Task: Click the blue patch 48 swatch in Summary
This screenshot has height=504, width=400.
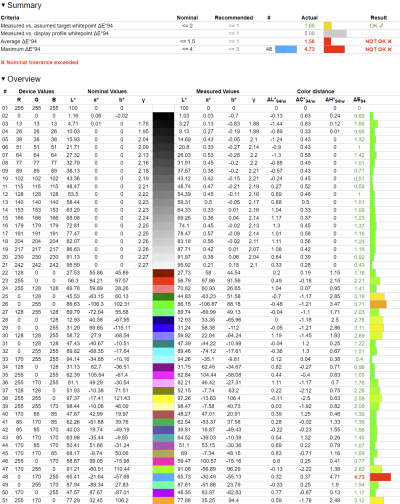Action: (x=286, y=49)
